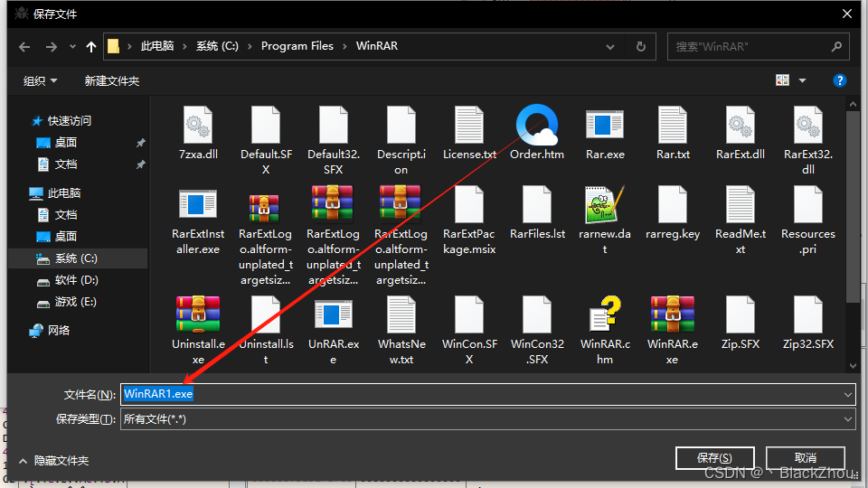Select the Resources.pri file
The image size is (868, 488).
[808, 221]
